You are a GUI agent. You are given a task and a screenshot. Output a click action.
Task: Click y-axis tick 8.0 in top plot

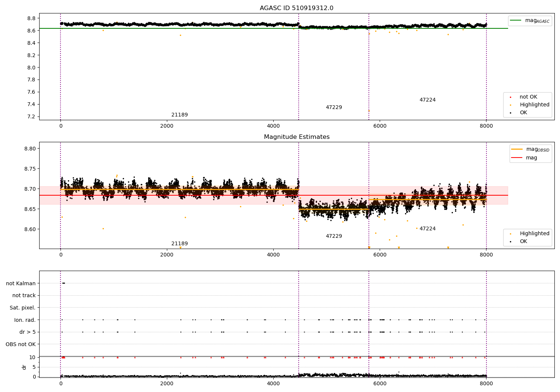pos(31,68)
